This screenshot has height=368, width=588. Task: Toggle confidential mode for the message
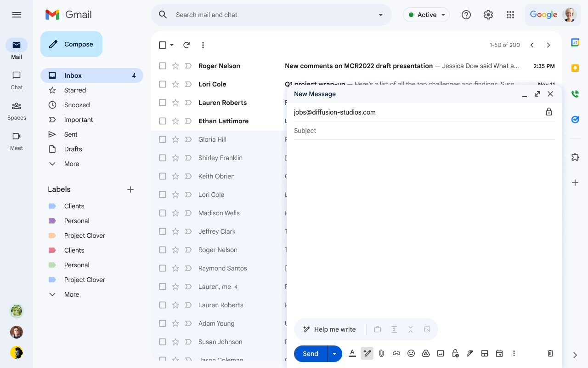click(455, 353)
